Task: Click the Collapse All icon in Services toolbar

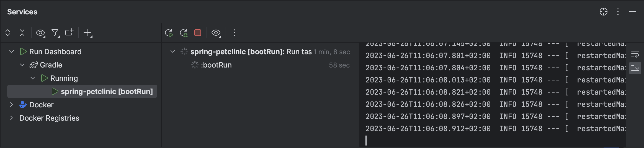Action: point(22,33)
